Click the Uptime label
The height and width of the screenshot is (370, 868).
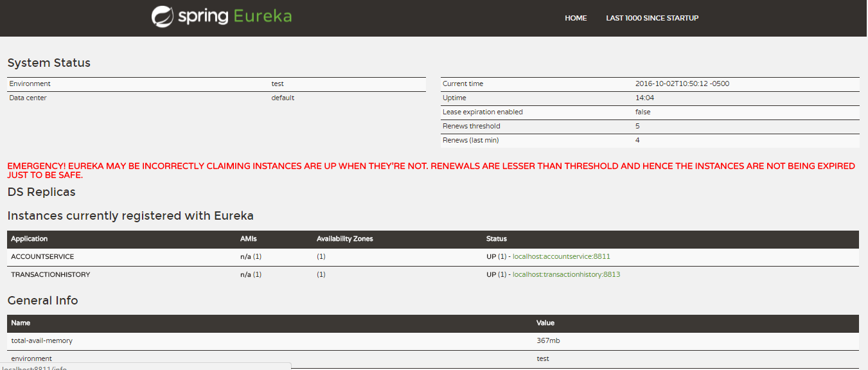454,98
